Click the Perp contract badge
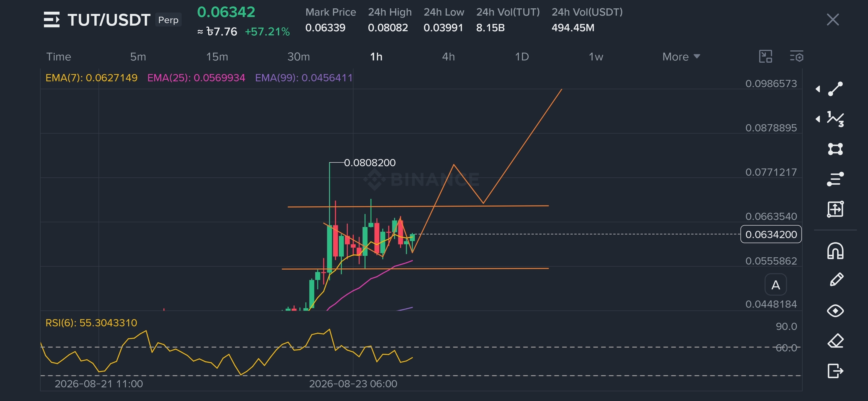The image size is (868, 401). (168, 20)
